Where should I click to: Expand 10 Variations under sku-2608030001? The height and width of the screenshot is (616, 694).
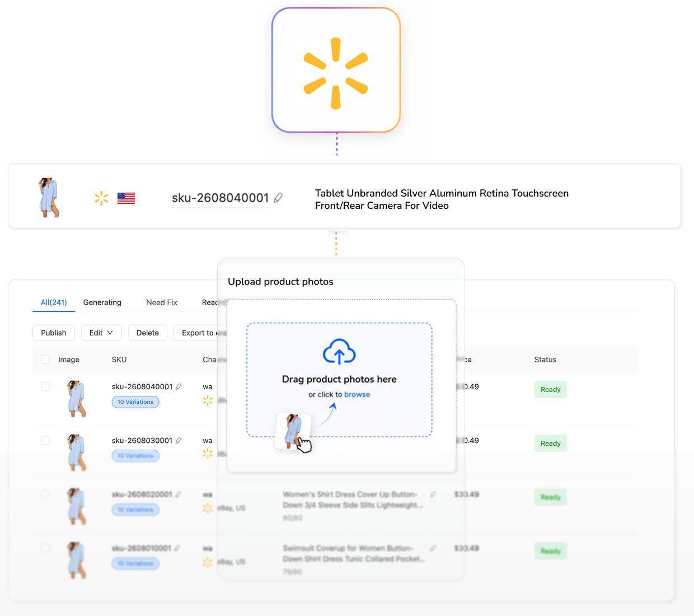coord(135,456)
